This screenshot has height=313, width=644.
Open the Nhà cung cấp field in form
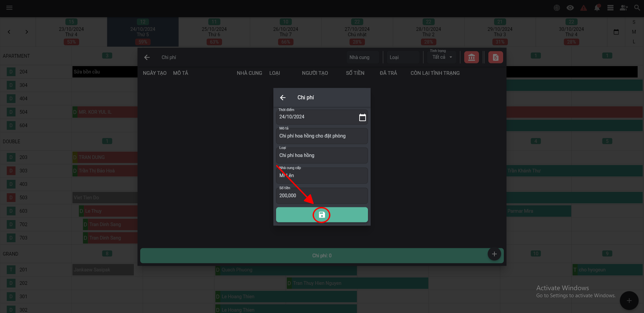pos(322,175)
